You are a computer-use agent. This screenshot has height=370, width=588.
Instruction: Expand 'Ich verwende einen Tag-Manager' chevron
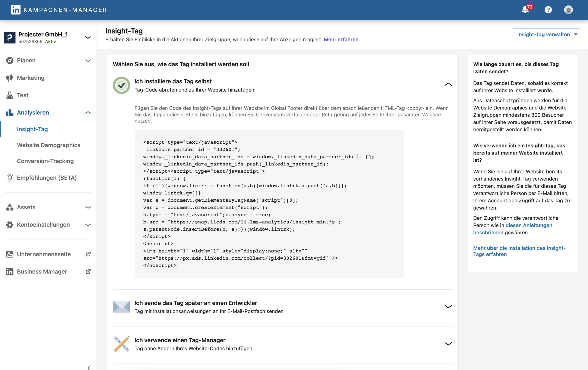[x=448, y=344]
